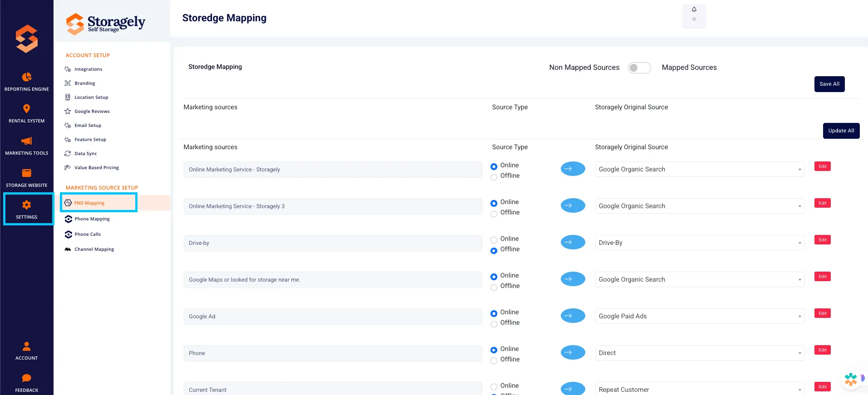Open the Account person icon
This screenshot has width=868, height=395.
pos(27,346)
